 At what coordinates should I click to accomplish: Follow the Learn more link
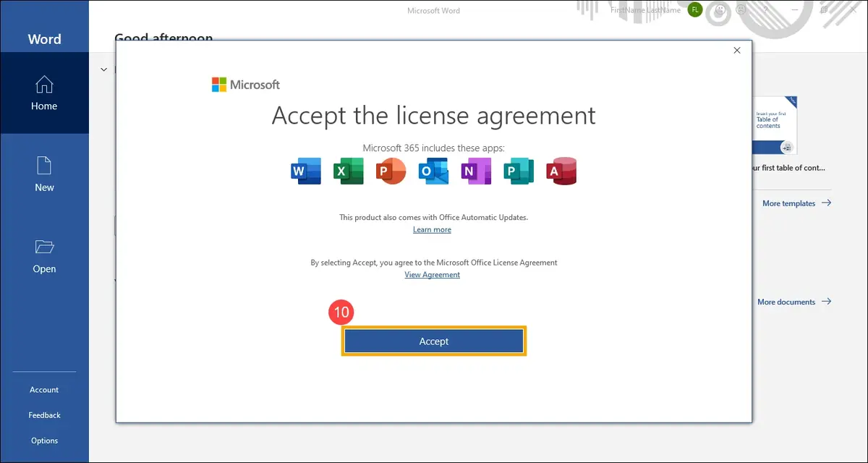[x=432, y=230]
